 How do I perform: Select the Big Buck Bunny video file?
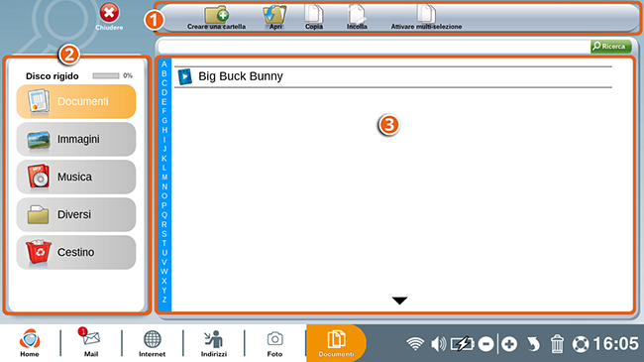click(393, 76)
